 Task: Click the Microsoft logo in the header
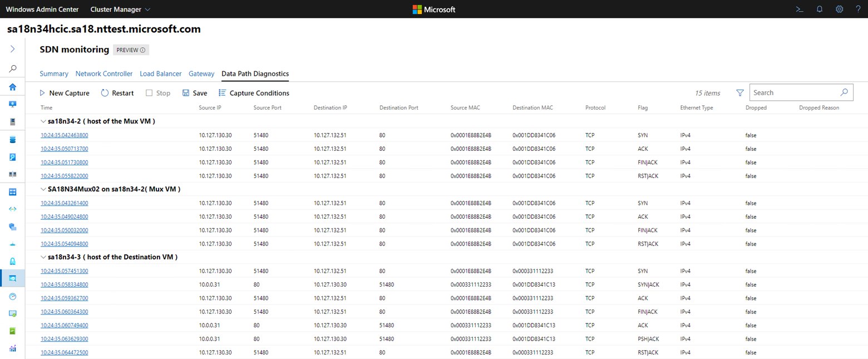coord(434,9)
